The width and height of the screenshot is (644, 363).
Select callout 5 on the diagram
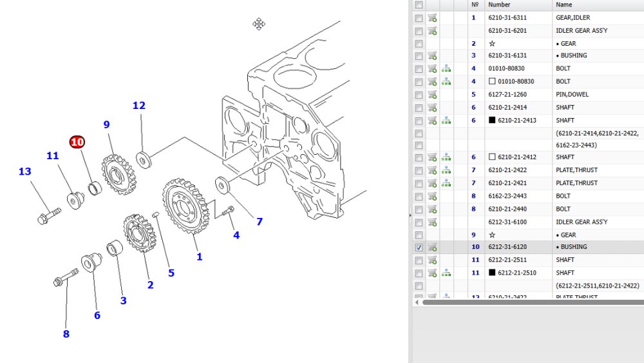[x=171, y=273]
